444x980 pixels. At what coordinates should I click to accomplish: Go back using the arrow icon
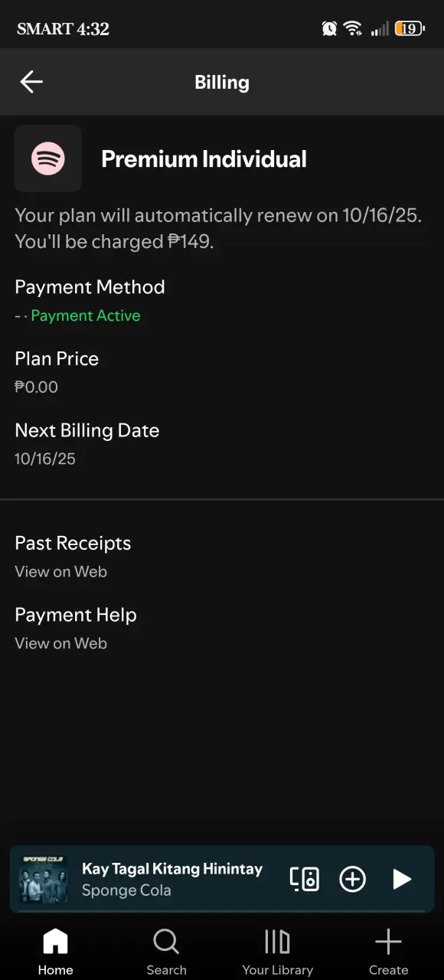(31, 82)
